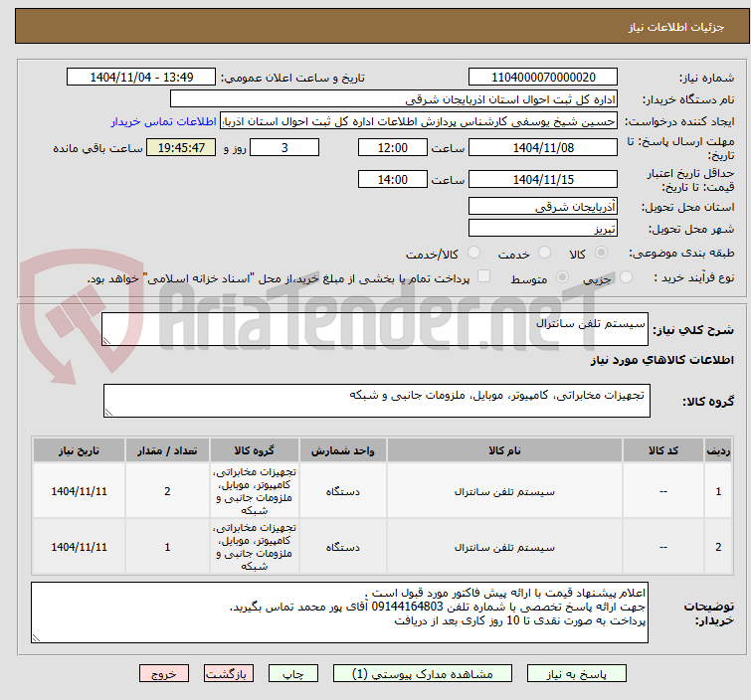Click the توضیحات خریدار text area
The height and width of the screenshot is (700, 751).
pyautogui.click(x=339, y=612)
